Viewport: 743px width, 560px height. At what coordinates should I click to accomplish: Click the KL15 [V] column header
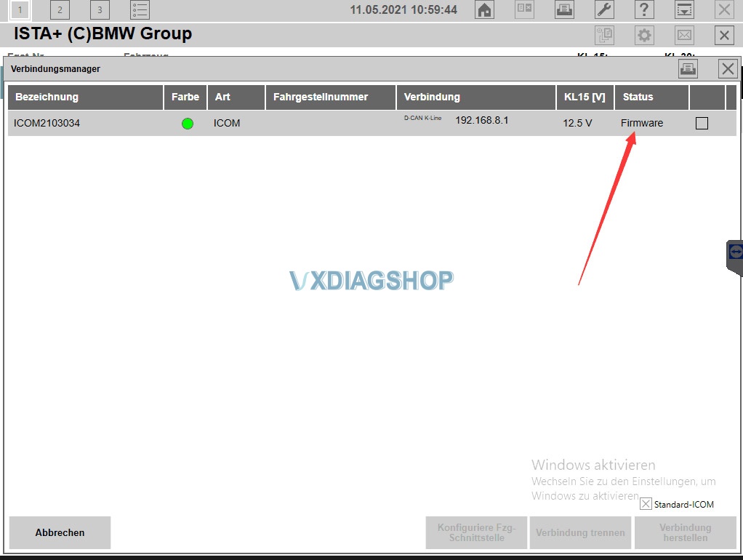585,97
